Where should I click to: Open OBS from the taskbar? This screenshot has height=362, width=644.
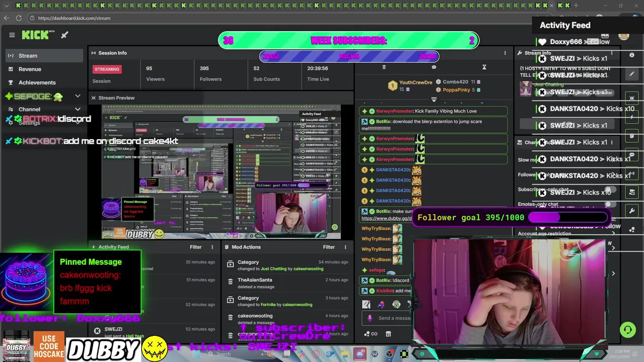click(x=390, y=354)
